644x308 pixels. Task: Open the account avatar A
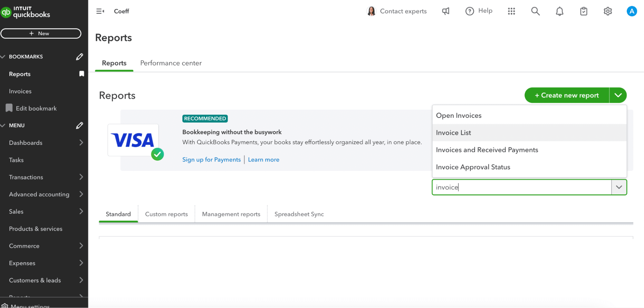pyautogui.click(x=632, y=11)
